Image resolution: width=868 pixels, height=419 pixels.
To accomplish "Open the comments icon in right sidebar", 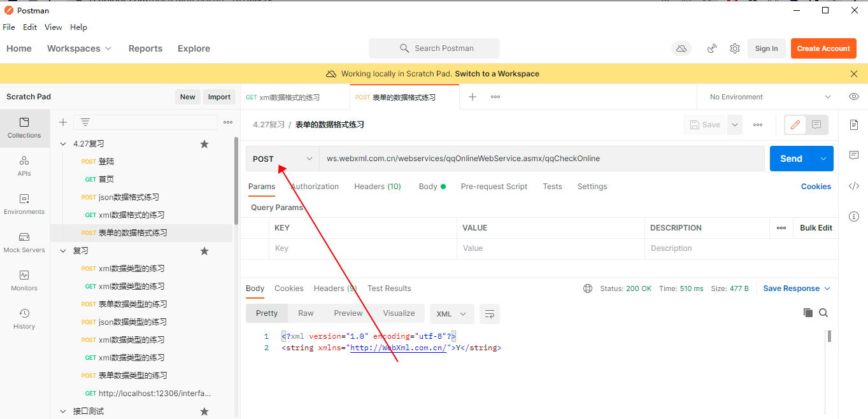I will tap(854, 155).
